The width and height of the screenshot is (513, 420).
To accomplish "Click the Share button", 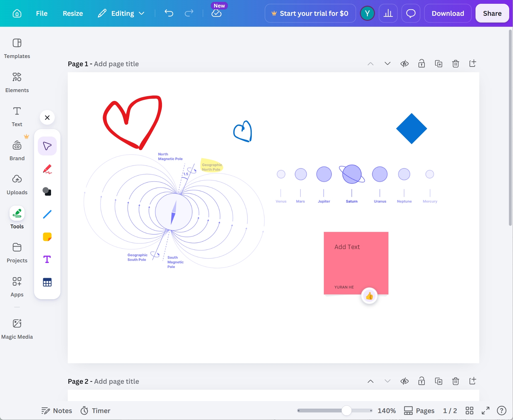I will click(x=492, y=13).
